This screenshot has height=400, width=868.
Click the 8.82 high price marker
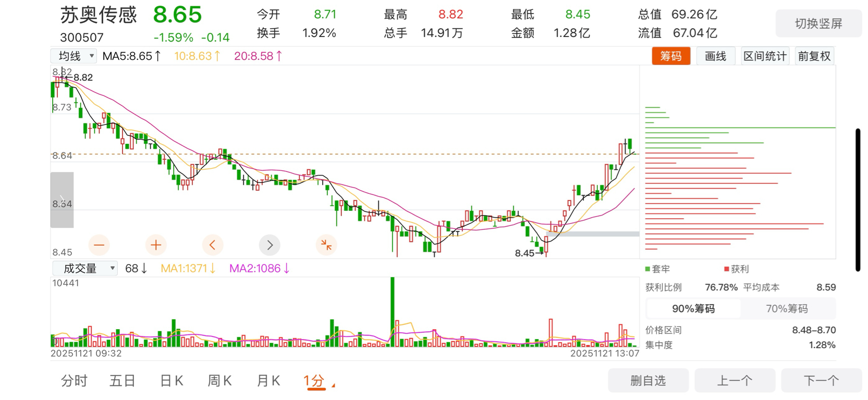[79, 78]
